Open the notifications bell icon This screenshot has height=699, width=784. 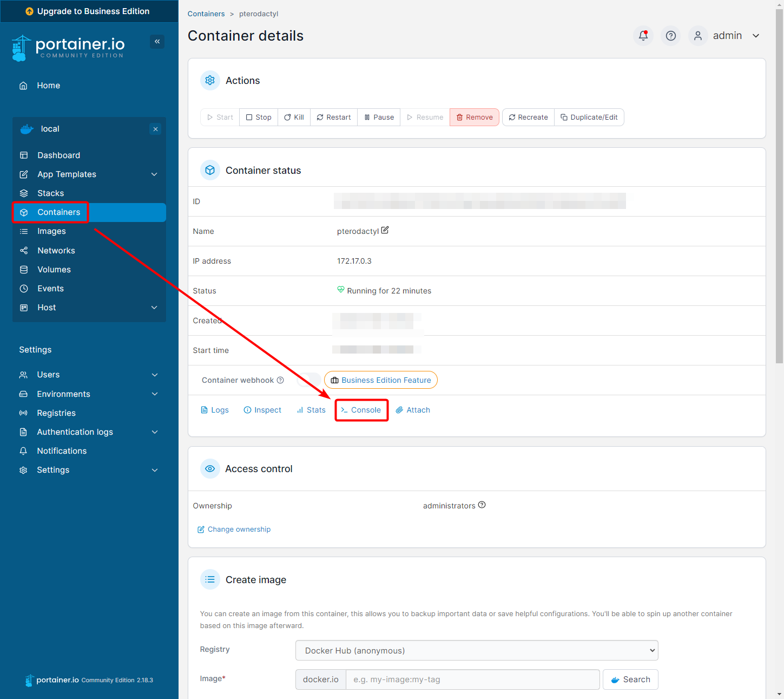(643, 36)
